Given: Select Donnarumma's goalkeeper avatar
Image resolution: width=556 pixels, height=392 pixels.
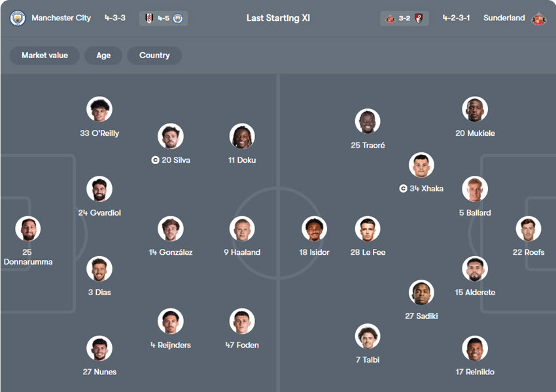Looking at the screenshot, I should click(27, 229).
